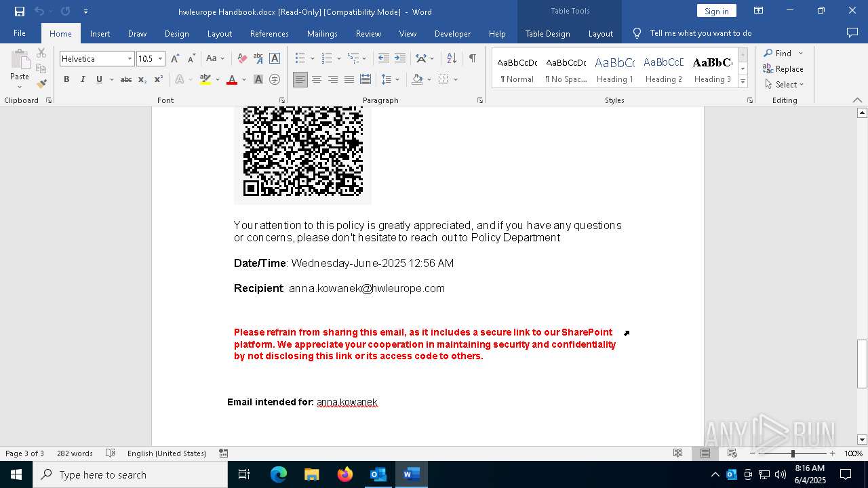Open the bullets list dropdown
868x488 pixels.
pos(311,59)
